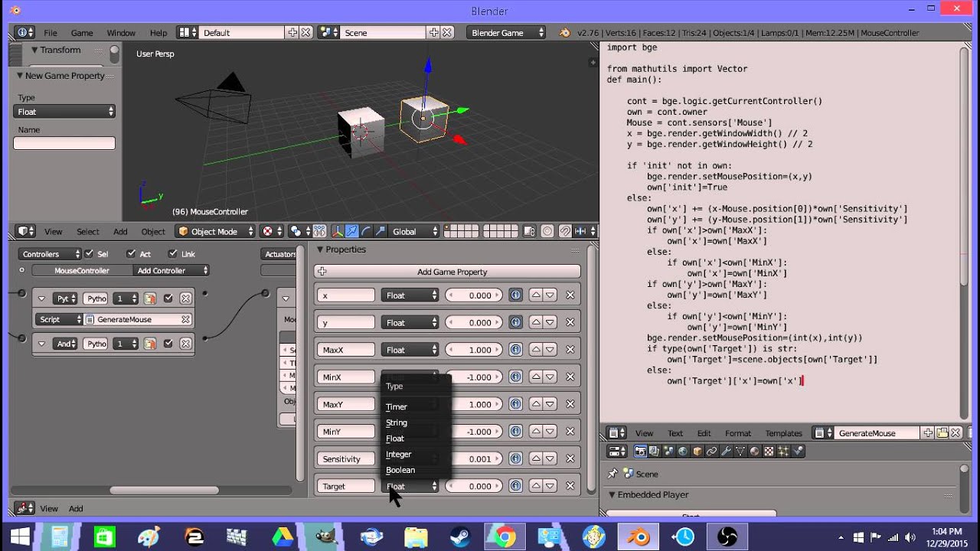Toggle the Sel checkbox for controllers
Viewport: 980px width, 551px height.
click(x=90, y=254)
